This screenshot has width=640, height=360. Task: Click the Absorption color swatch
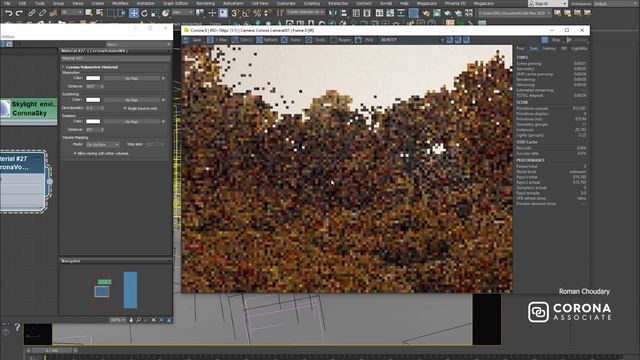[x=93, y=78]
